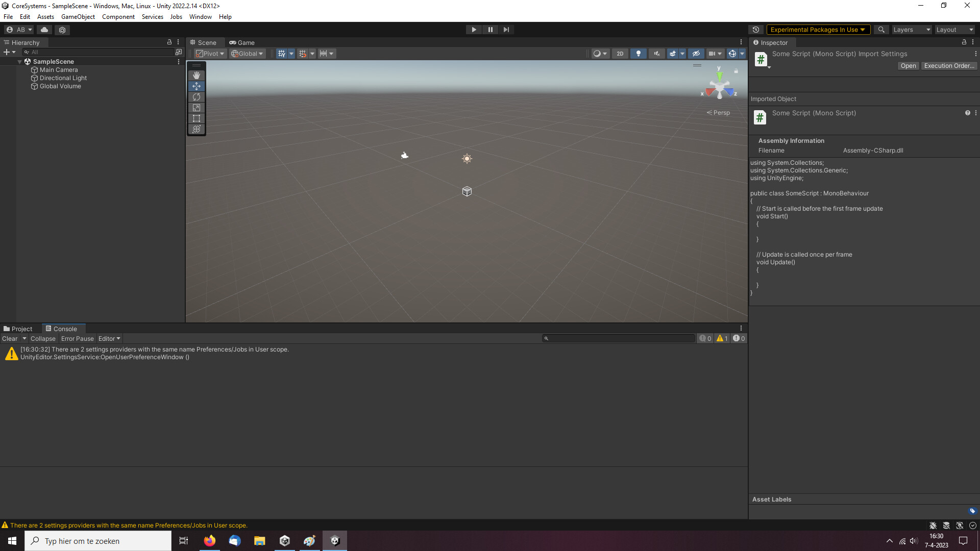
Task: Select the Move tool in Scene toolbar
Action: point(197,86)
